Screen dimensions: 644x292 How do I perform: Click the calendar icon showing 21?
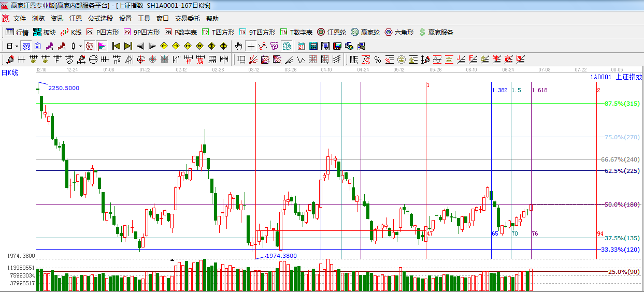301,46
